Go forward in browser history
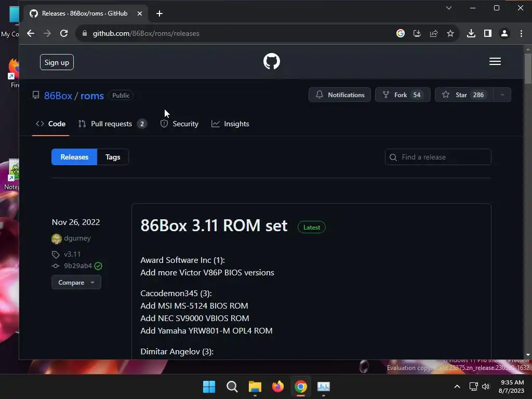Viewport: 532px width, 399px height. click(47, 33)
